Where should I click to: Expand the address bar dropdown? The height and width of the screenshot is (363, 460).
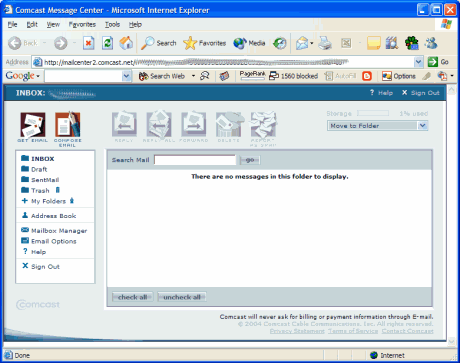click(x=419, y=62)
